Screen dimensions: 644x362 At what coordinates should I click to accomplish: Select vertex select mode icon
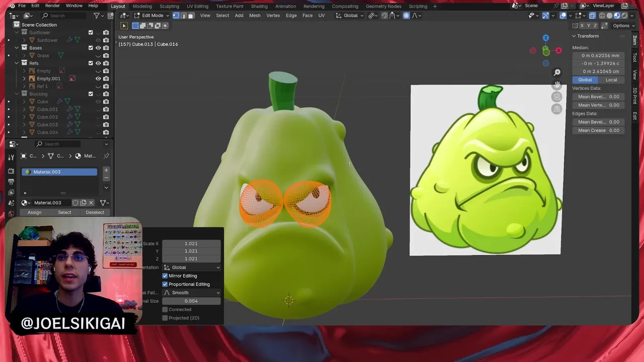(176, 16)
